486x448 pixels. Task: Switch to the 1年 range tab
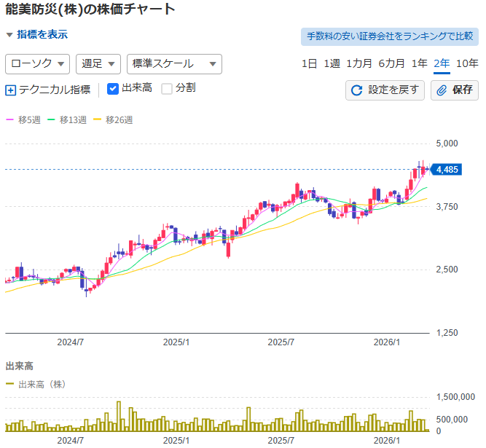(419, 63)
